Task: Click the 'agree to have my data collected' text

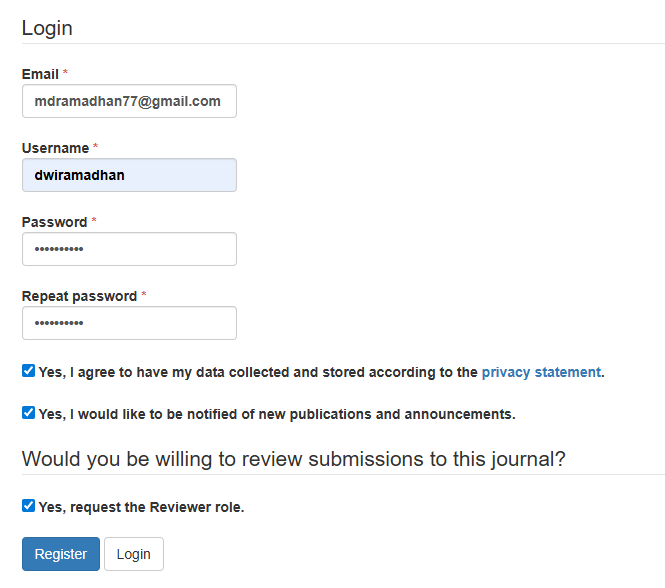Action: 258,372
